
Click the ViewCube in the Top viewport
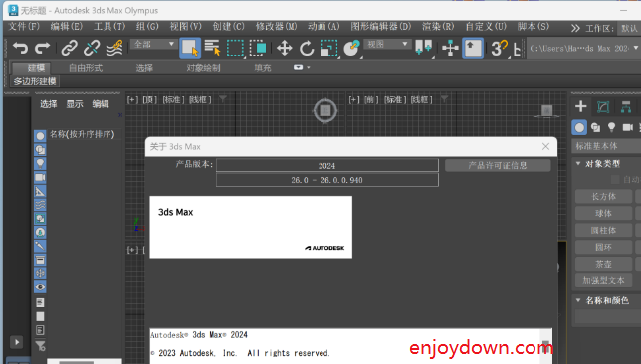[325, 110]
